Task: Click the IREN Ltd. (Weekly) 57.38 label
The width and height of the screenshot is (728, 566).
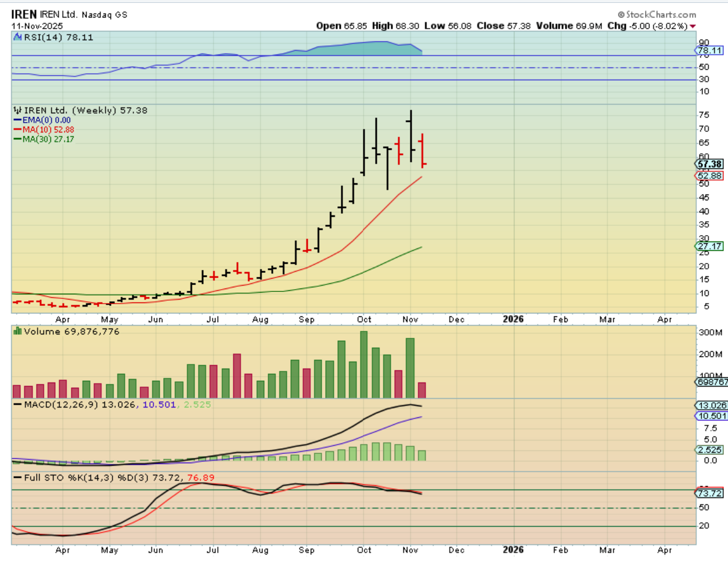Action: pos(86,110)
